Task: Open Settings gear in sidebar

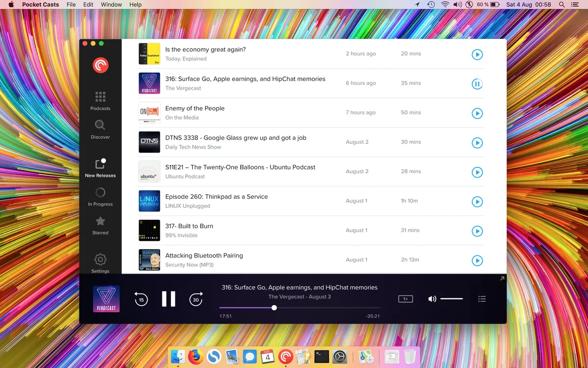Action: (100, 263)
